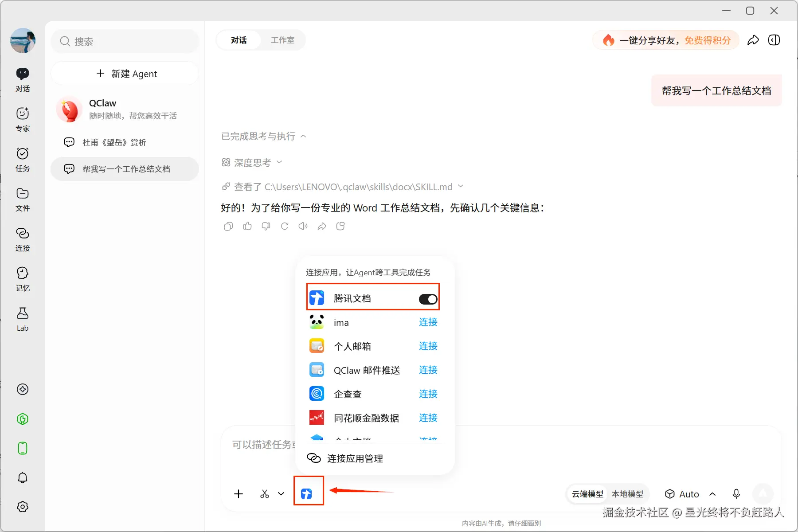Click the green shield icon in sidebar
This screenshot has width=798, height=532.
pyautogui.click(x=23, y=419)
